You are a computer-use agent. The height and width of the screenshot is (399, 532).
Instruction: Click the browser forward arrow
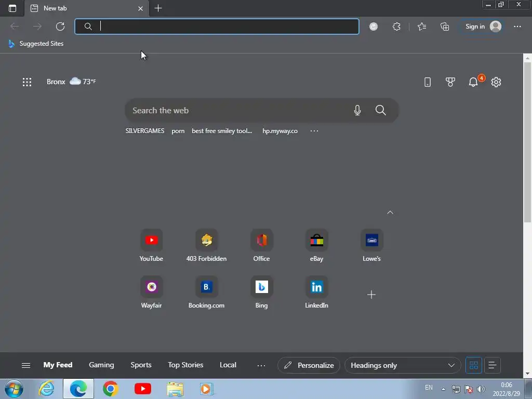pyautogui.click(x=37, y=26)
